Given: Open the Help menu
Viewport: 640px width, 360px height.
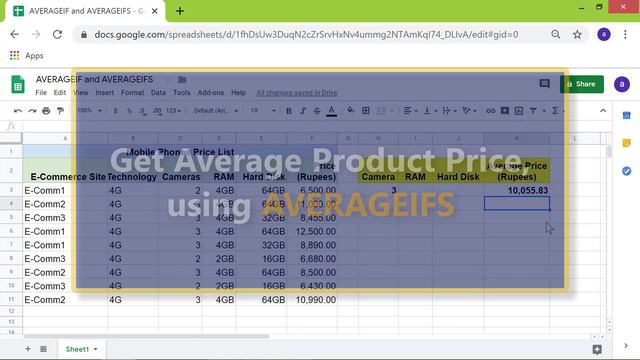Looking at the screenshot, I should pos(238,93).
